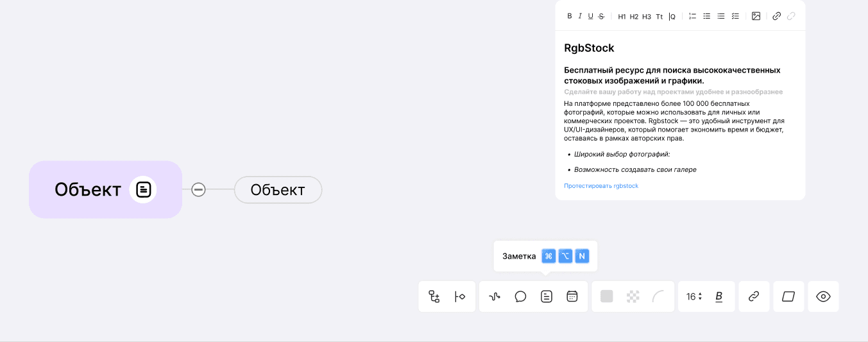868x342 pixels.
Task: Choose the transparent checkered fill swatch
Action: tap(633, 296)
